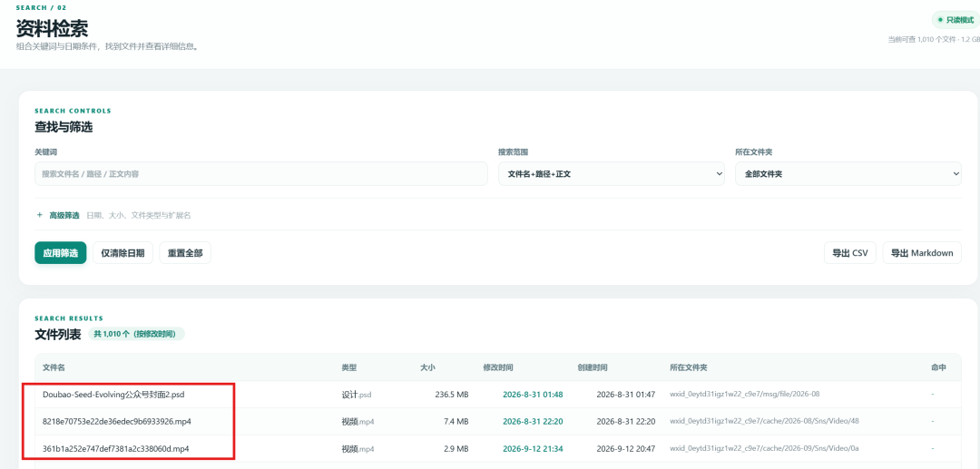Select file 8218e70753e22de36edec9b6933926.mp4
The width and height of the screenshot is (980, 469).
pyautogui.click(x=117, y=422)
